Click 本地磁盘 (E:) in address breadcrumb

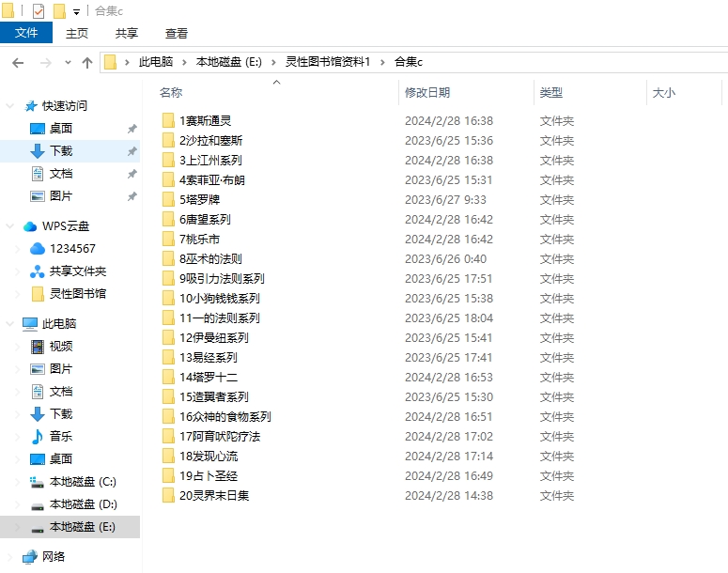click(229, 62)
